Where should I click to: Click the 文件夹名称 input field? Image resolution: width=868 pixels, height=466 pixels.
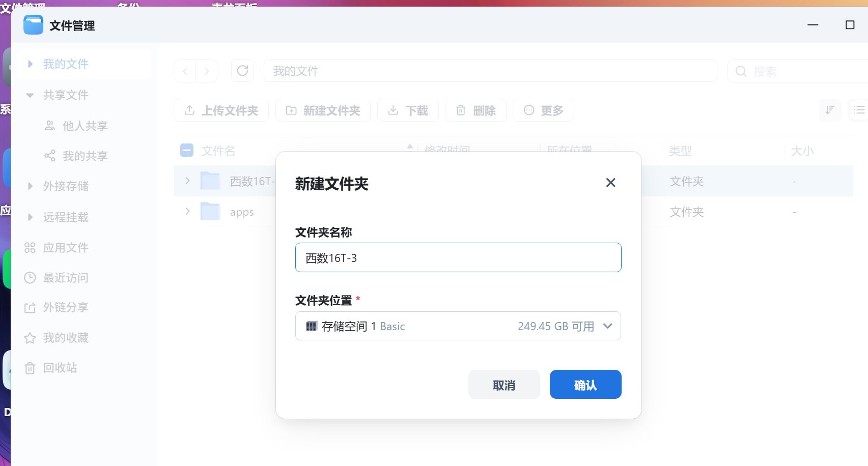click(x=458, y=257)
